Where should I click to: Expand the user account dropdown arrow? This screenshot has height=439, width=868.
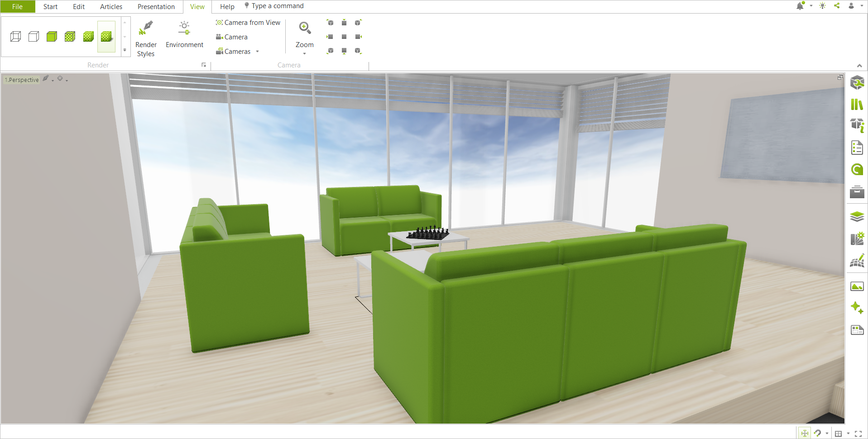(862, 6)
